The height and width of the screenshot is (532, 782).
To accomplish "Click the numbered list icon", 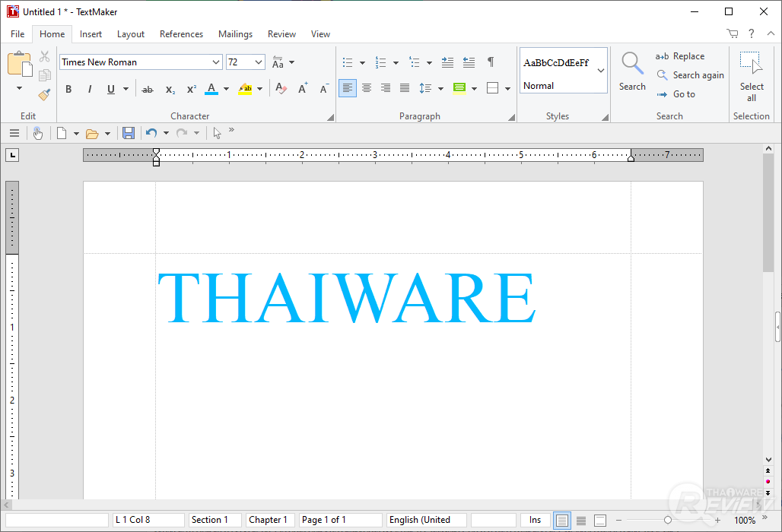I will [381, 62].
